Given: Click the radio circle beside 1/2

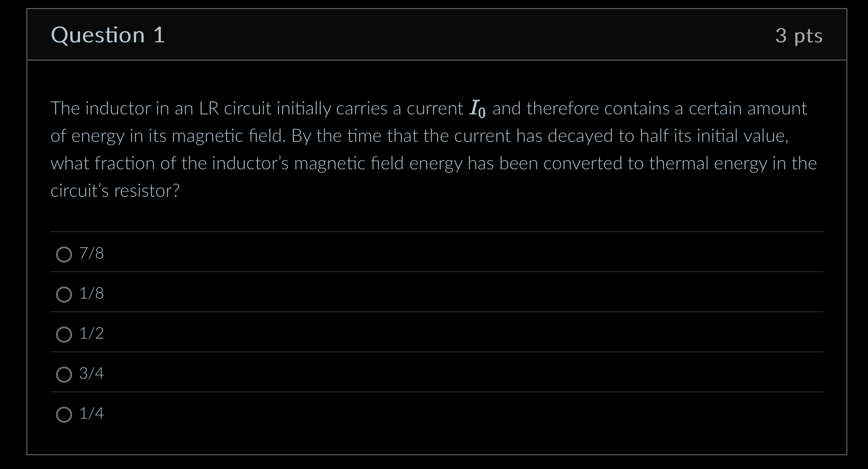Looking at the screenshot, I should [64, 334].
